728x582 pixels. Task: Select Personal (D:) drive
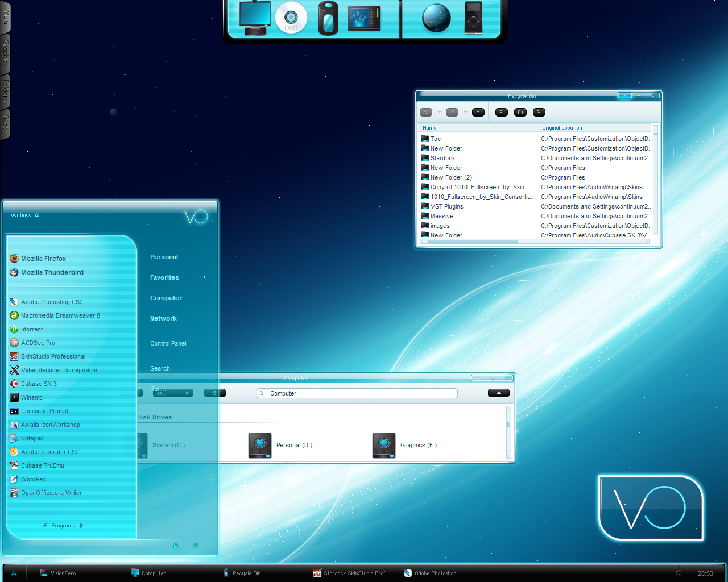pyautogui.click(x=280, y=446)
